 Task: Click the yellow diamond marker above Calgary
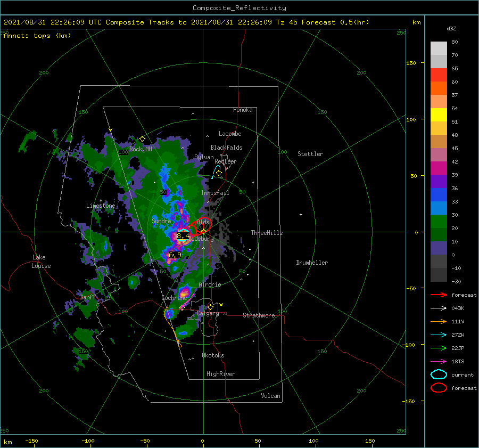[x=210, y=307]
